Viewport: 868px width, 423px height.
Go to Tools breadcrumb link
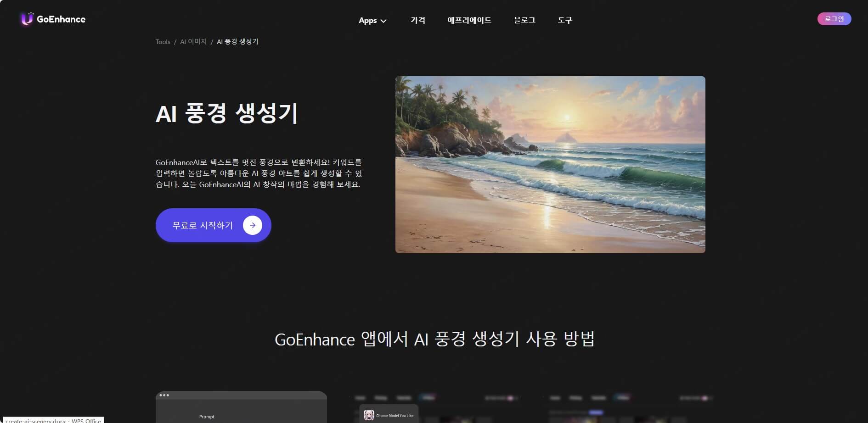(x=163, y=42)
